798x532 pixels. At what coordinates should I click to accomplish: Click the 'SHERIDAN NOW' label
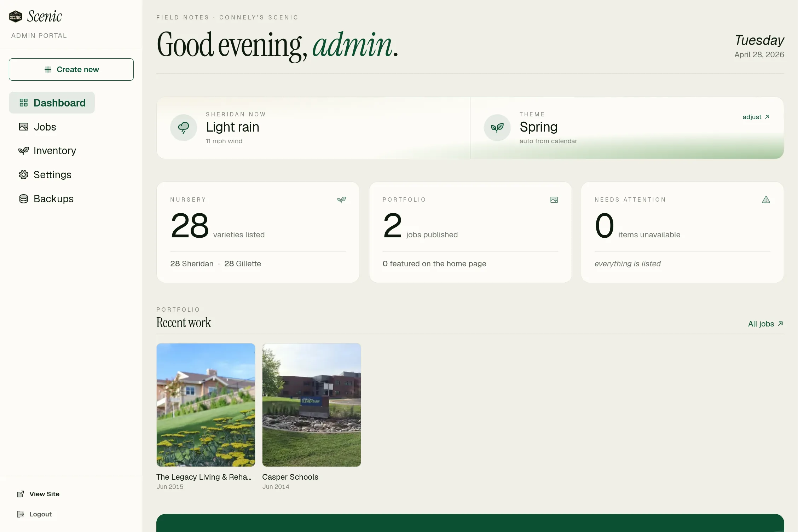coord(236,114)
